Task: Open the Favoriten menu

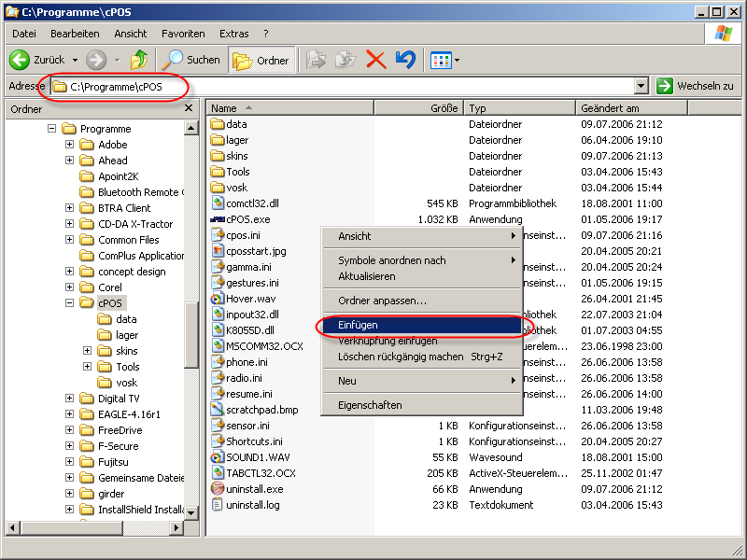Action: (x=183, y=34)
